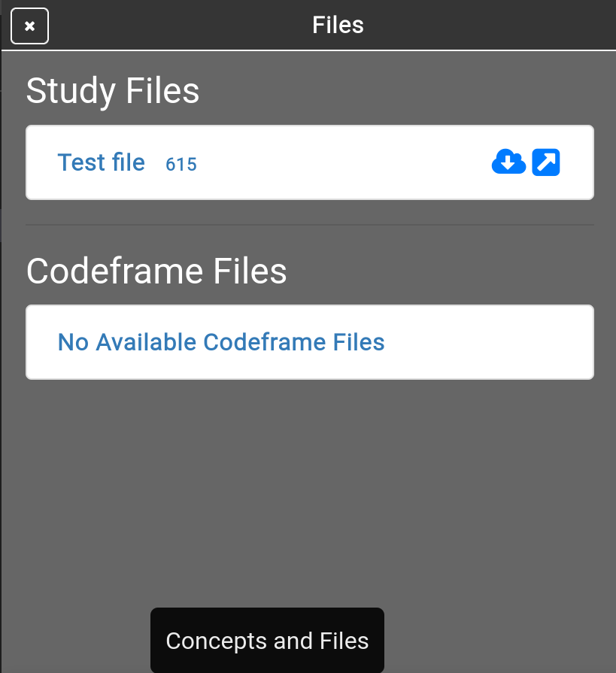Download the Test file via cloud icon

508,162
